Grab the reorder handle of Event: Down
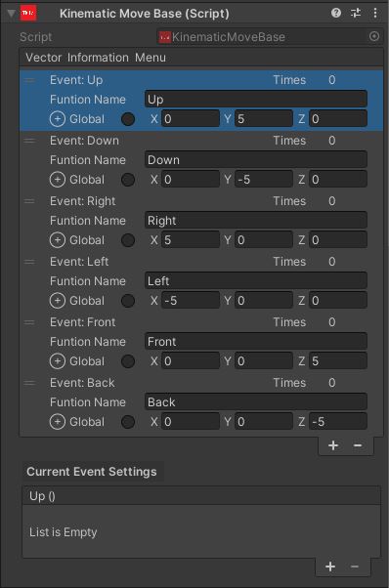The image size is (389, 588). [29, 141]
